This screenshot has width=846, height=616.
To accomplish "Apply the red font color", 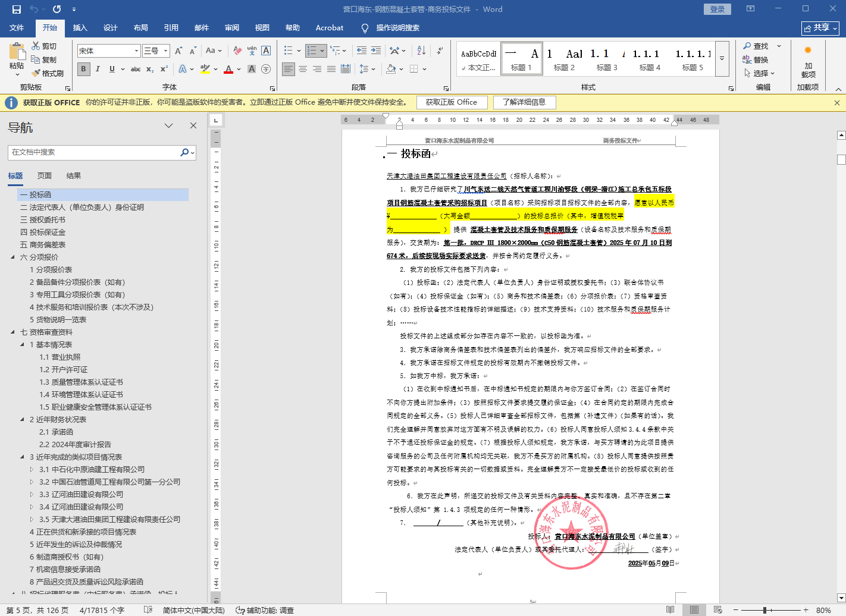I will (228, 69).
